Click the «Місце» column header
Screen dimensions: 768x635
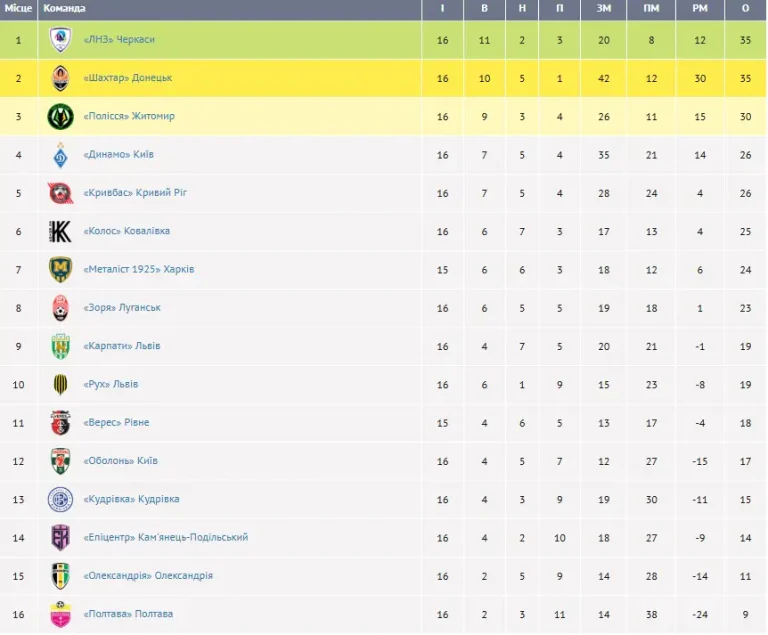click(18, 8)
